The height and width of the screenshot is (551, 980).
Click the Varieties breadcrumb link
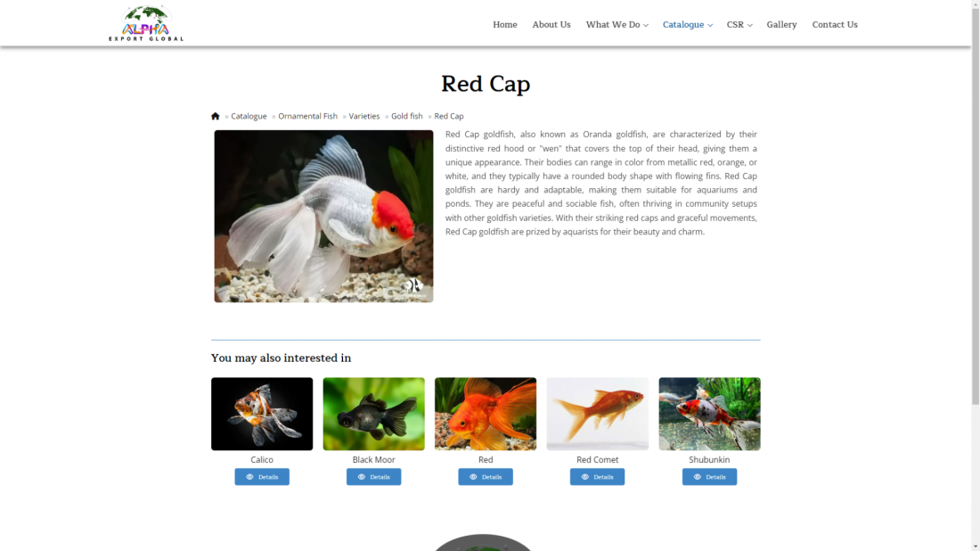coord(364,116)
